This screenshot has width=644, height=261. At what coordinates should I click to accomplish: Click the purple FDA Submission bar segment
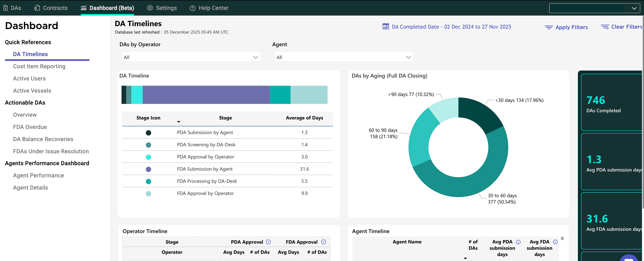pyautogui.click(x=206, y=95)
